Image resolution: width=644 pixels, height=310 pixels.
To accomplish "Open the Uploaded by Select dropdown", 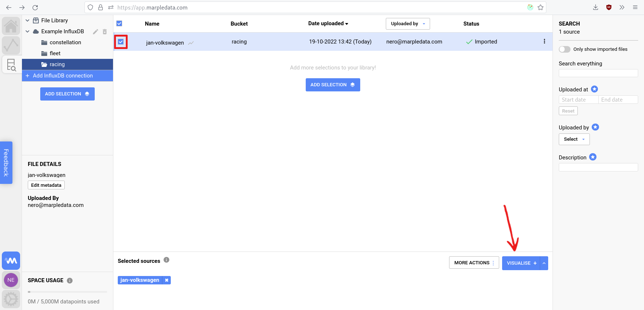I will [574, 139].
